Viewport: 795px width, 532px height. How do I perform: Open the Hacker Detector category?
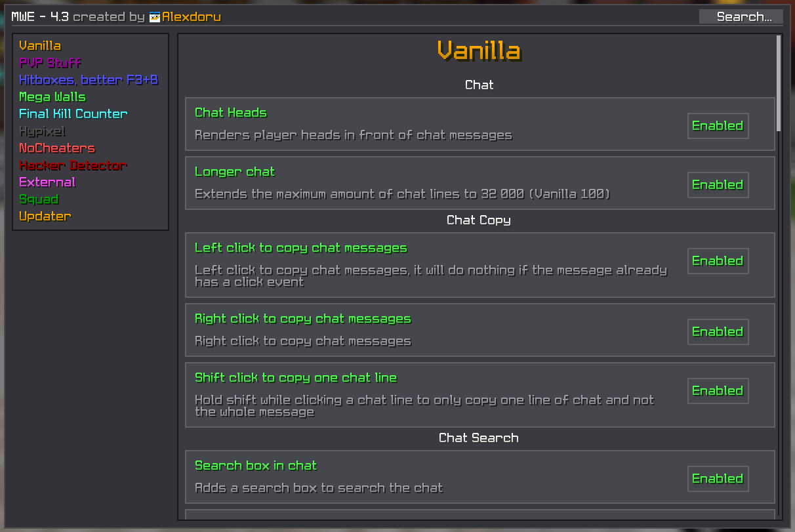pyautogui.click(x=73, y=165)
